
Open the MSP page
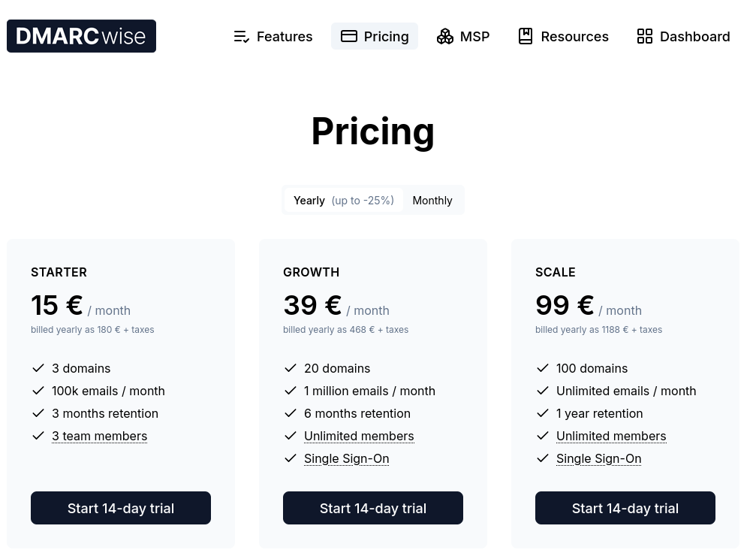463,36
